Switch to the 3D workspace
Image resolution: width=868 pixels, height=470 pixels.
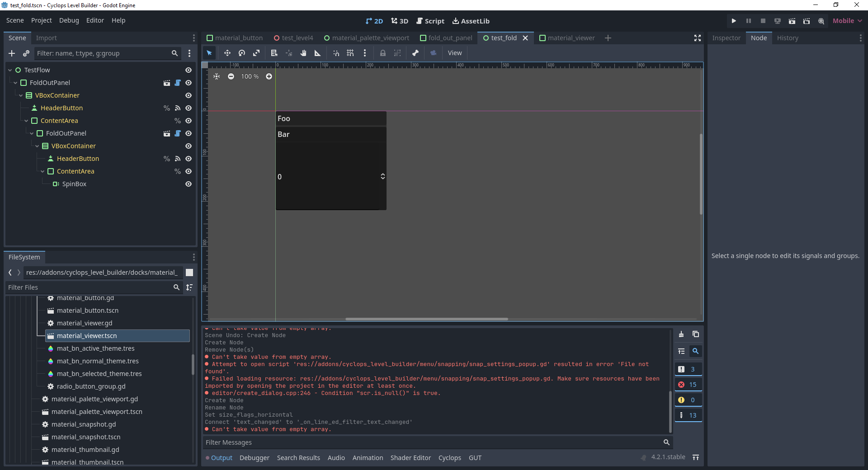tap(399, 21)
